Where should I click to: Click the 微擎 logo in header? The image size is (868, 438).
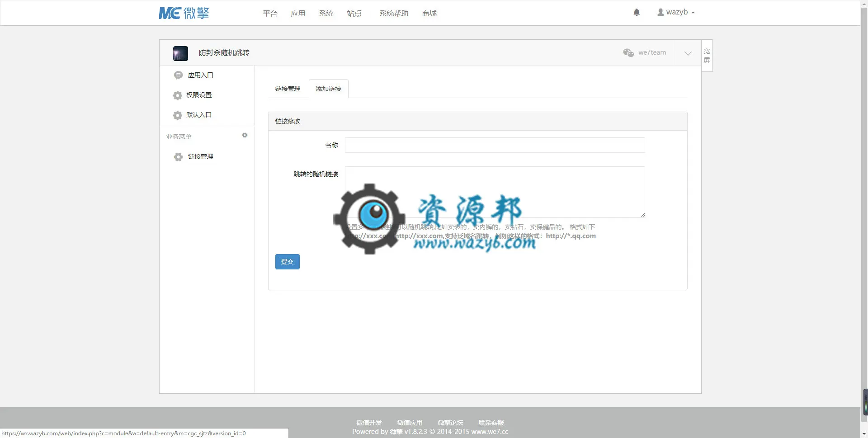pos(184,13)
